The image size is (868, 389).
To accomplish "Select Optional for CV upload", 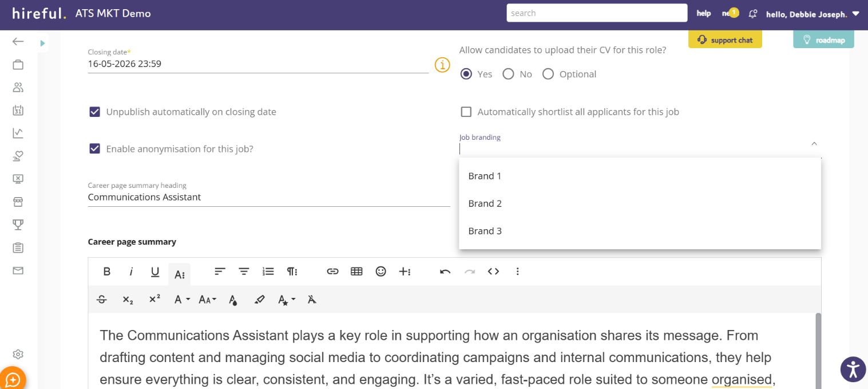I will [548, 74].
